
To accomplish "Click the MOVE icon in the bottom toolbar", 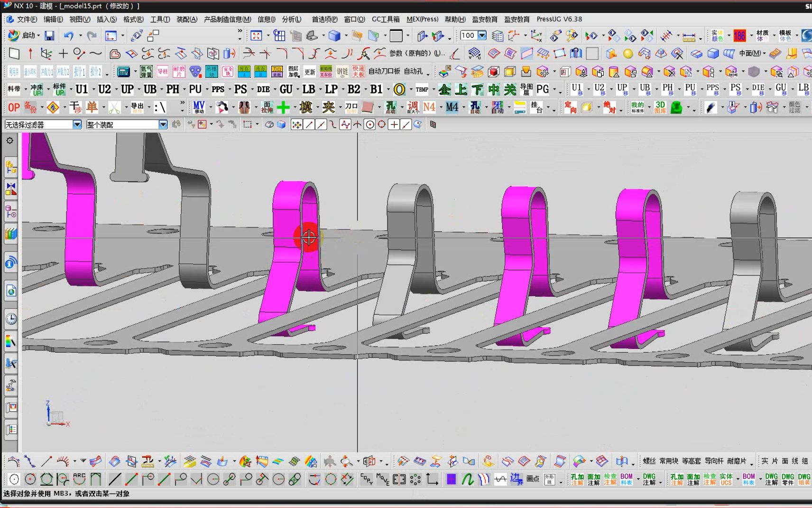I will (x=383, y=480).
